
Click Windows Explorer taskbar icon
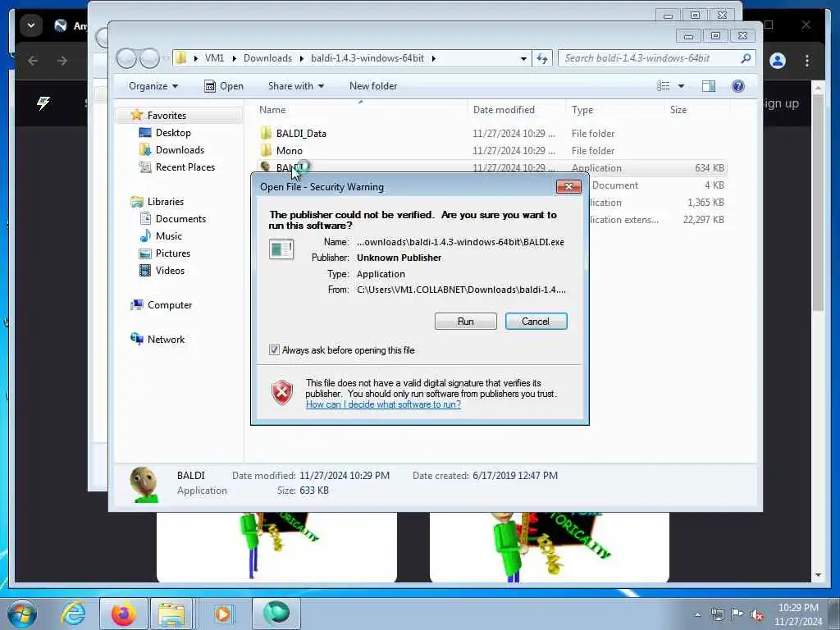[x=171, y=614]
